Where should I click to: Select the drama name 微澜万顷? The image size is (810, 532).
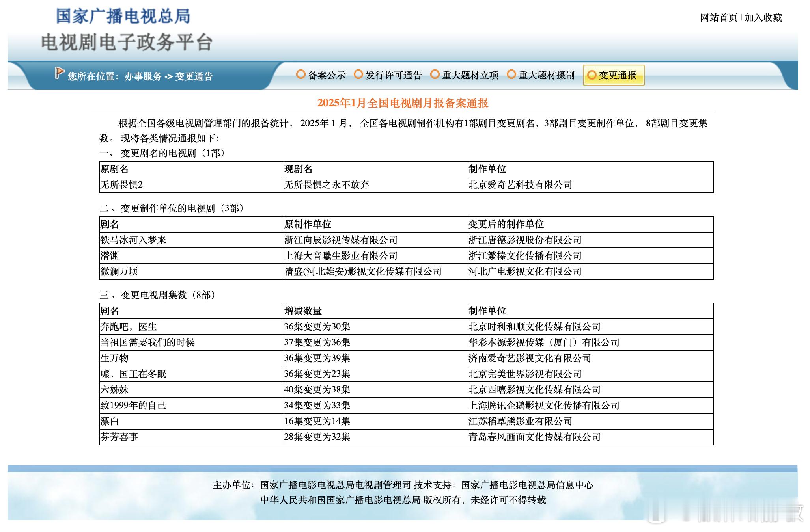119,272
